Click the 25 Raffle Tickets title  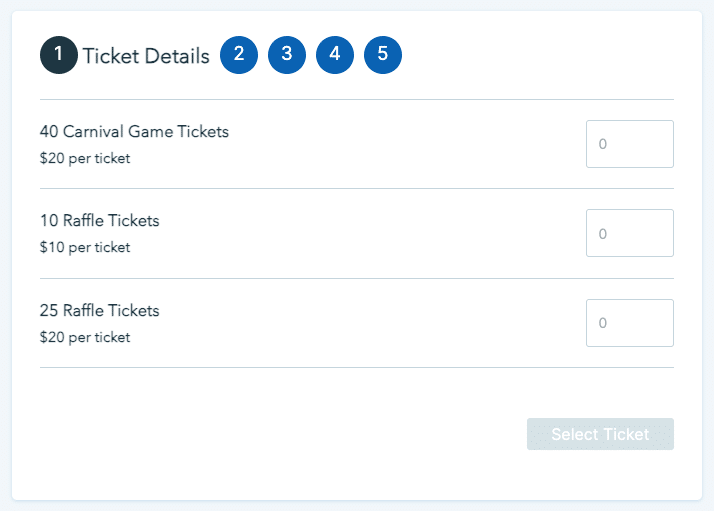pos(99,311)
